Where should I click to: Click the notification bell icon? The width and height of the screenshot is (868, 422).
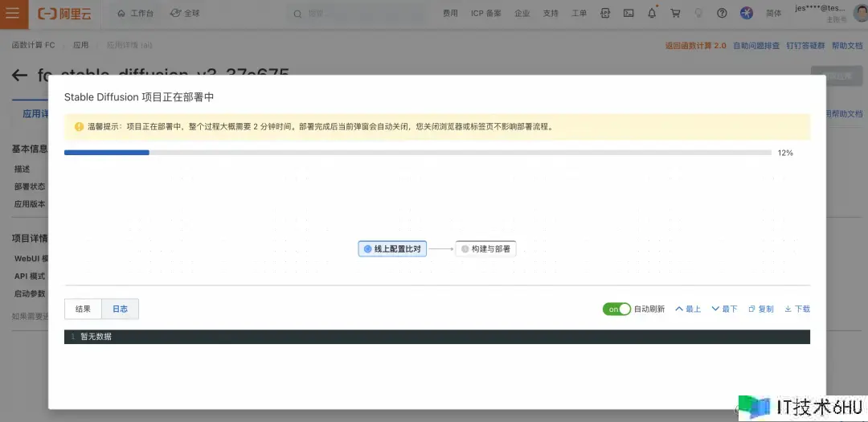pyautogui.click(x=652, y=14)
